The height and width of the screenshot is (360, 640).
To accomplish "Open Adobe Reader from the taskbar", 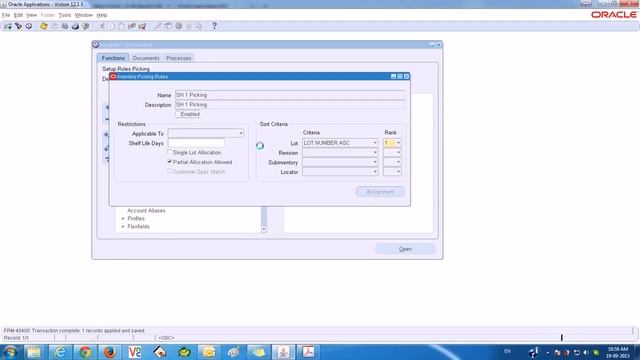I will [308, 352].
